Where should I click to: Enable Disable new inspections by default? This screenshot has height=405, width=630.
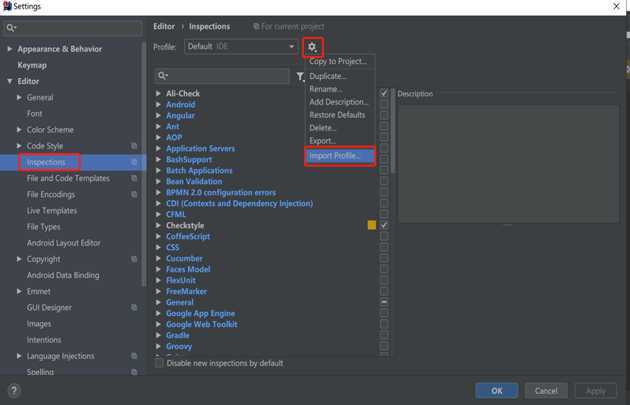tap(160, 363)
